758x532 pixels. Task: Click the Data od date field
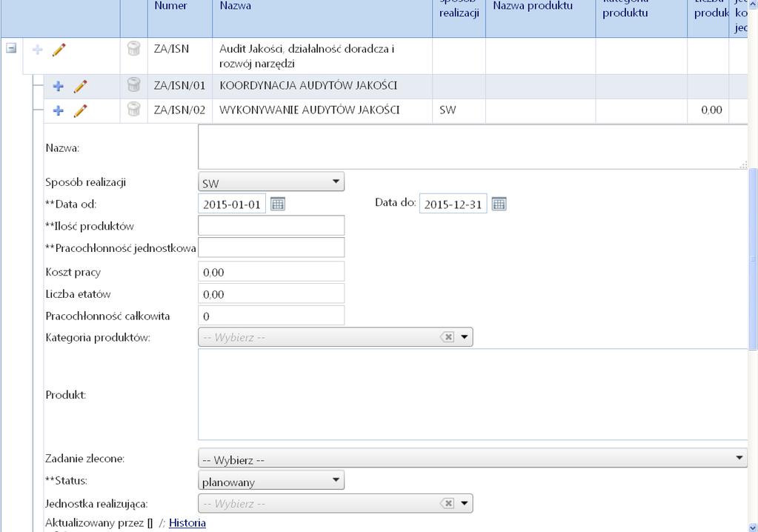[x=232, y=204]
